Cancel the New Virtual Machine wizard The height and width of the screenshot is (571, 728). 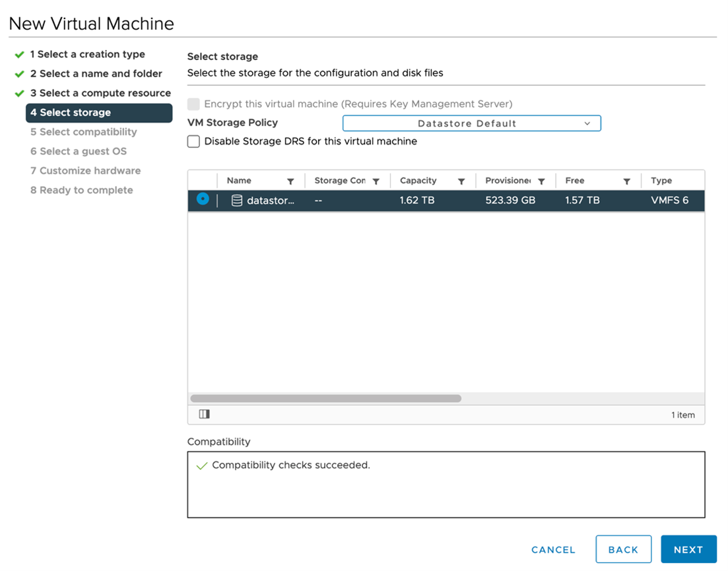(553, 549)
